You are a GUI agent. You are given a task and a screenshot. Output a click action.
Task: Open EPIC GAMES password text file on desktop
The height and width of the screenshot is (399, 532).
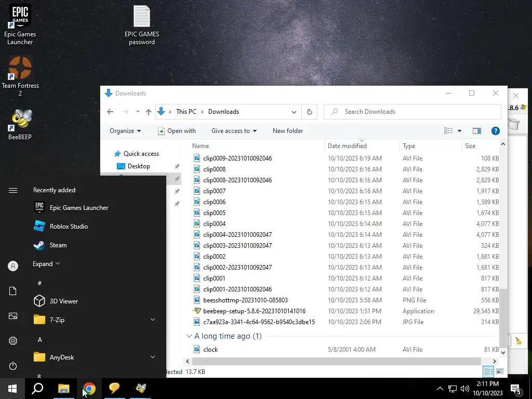pyautogui.click(x=142, y=25)
